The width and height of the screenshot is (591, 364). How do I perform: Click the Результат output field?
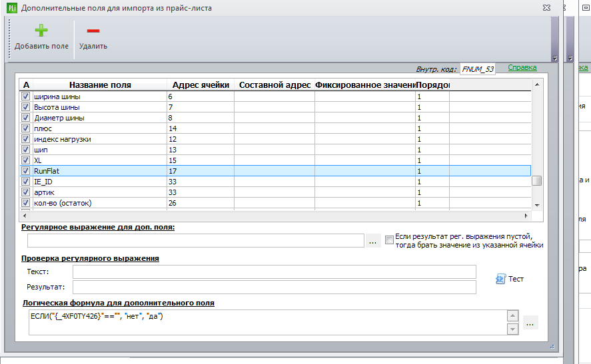[275, 287]
